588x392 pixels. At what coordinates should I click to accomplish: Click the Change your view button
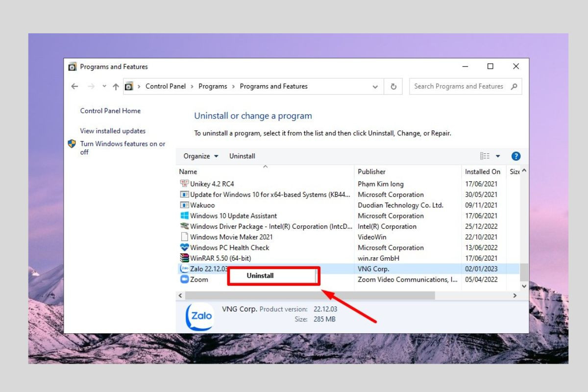pos(485,156)
